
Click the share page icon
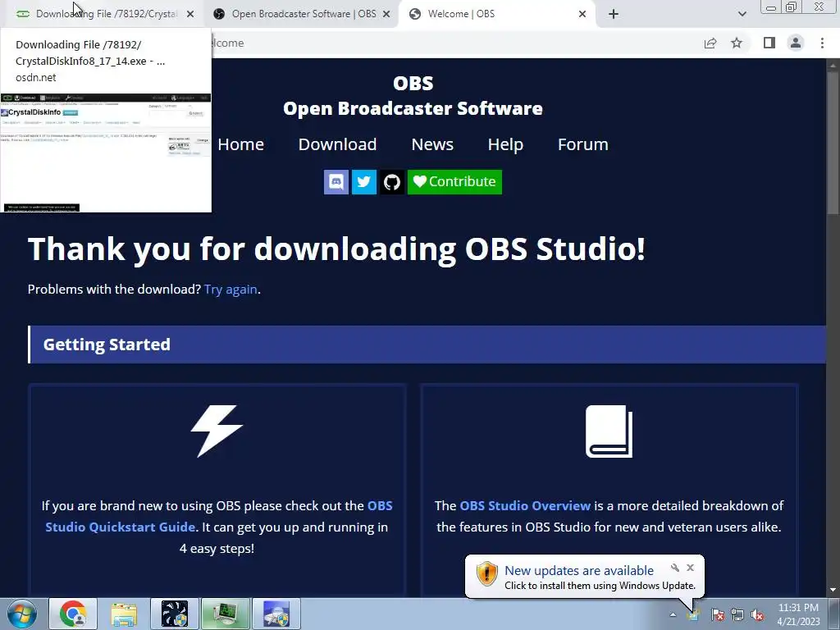click(x=710, y=43)
